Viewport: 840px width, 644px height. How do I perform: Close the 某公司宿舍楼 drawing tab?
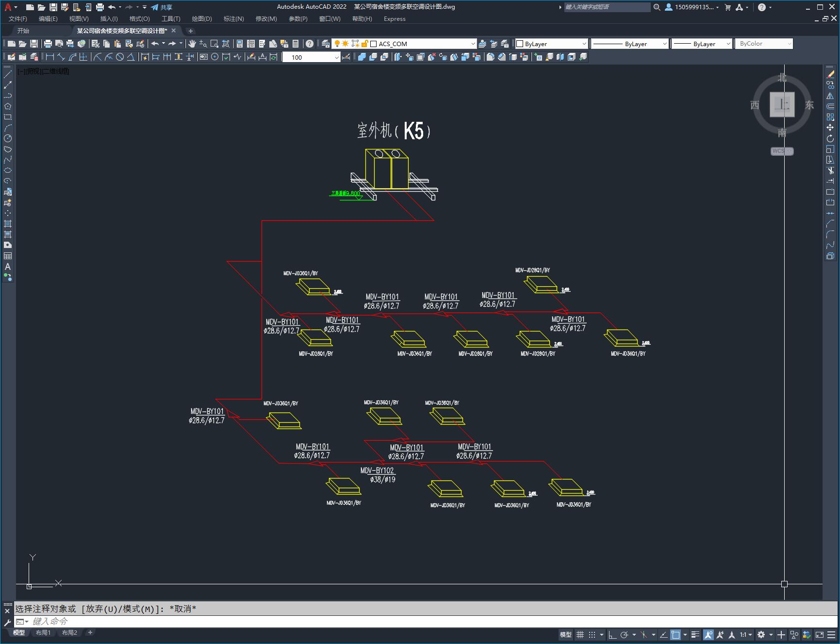coord(174,31)
